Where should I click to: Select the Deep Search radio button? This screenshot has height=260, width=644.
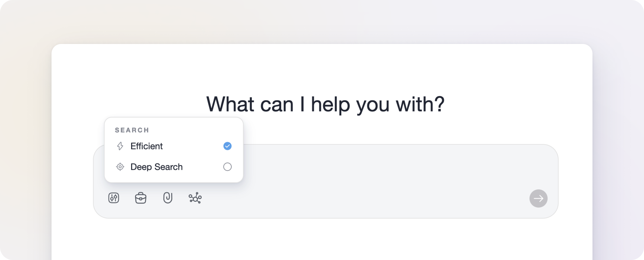point(227,167)
